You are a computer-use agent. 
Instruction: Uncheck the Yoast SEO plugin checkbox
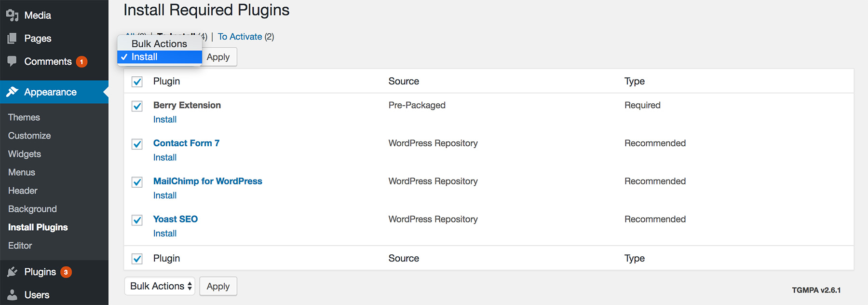136,220
